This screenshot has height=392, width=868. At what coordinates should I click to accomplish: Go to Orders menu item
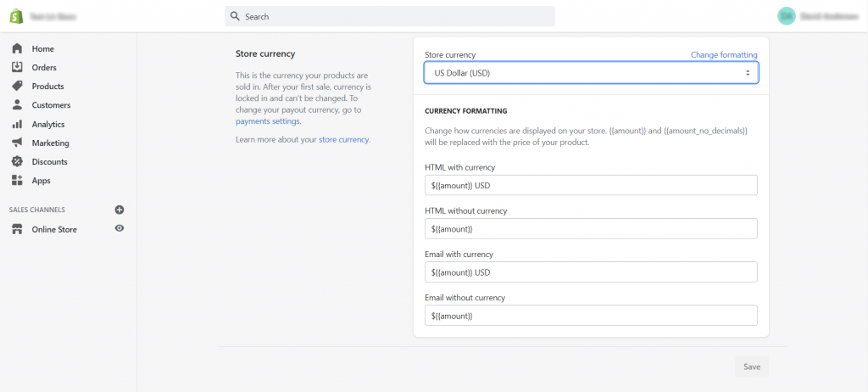click(44, 68)
